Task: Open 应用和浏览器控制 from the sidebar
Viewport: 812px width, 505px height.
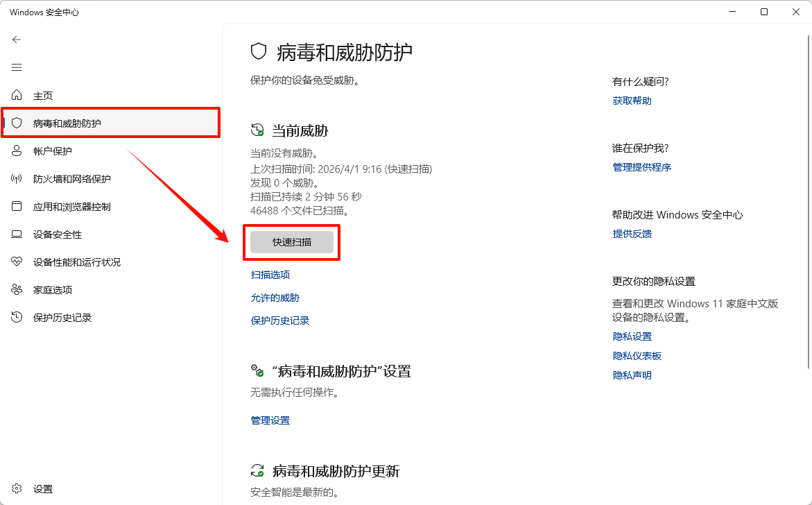Action: point(17,206)
